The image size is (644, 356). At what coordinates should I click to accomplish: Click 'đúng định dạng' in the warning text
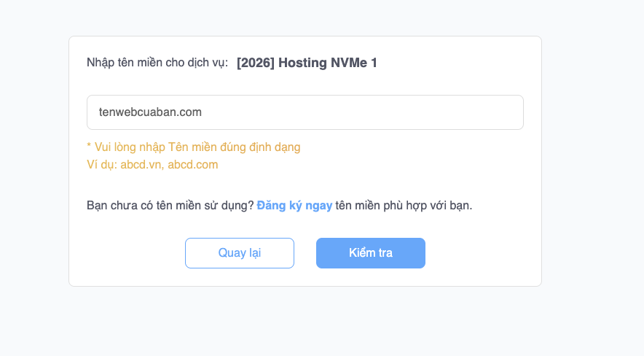click(264, 147)
